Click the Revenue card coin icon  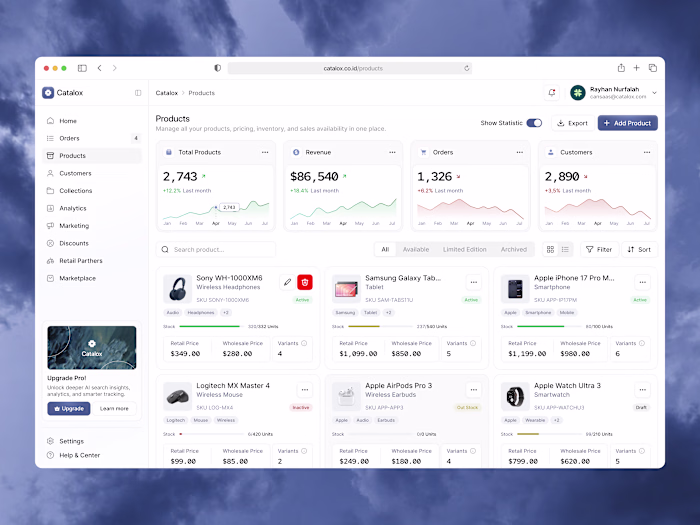pos(296,152)
